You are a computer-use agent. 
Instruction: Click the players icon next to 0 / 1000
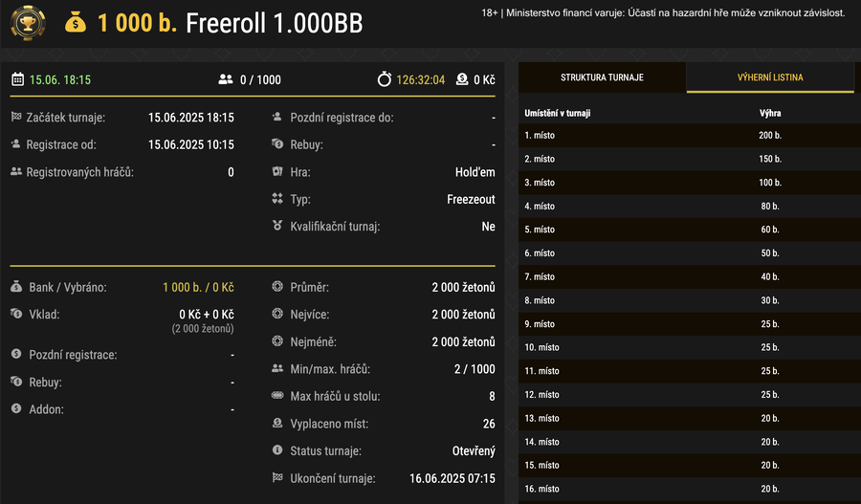(226, 79)
